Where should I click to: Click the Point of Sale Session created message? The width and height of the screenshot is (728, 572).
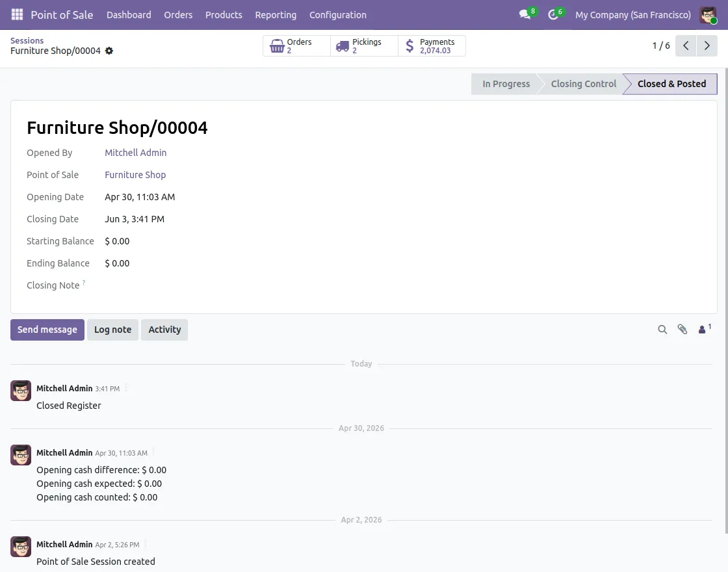96,562
